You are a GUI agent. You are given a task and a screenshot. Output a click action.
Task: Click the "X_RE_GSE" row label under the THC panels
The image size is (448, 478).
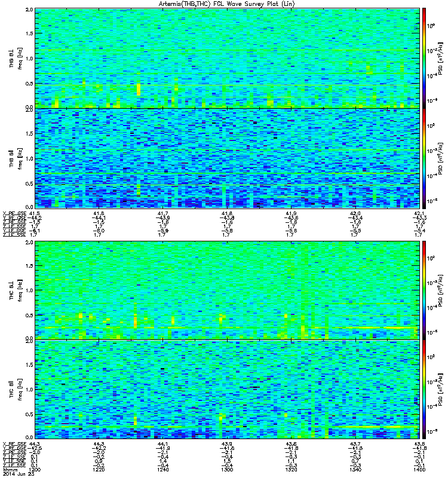(x=14, y=444)
